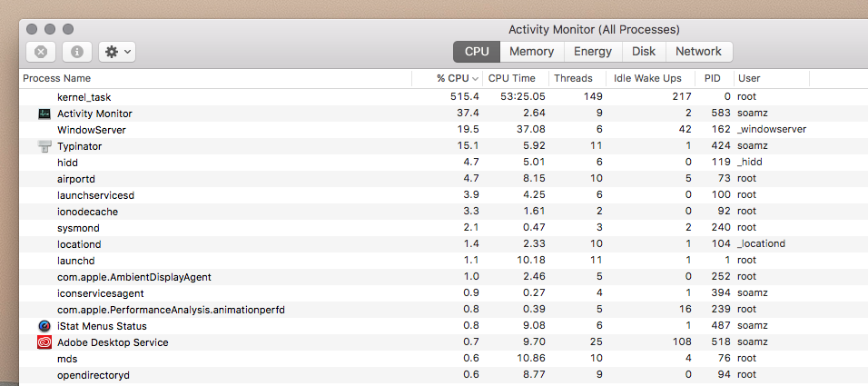Viewport: 868px width, 386px height.
Task: Click the iStat Menus Status icon
Action: [x=44, y=326]
